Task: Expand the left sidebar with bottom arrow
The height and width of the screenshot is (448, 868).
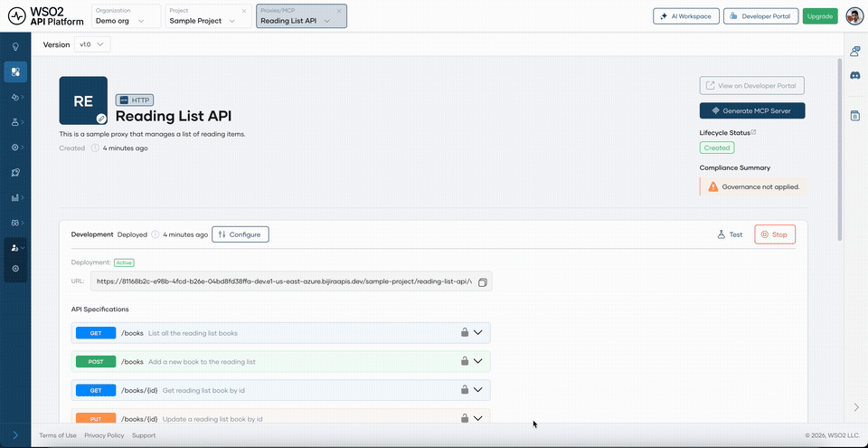Action: coord(15,435)
